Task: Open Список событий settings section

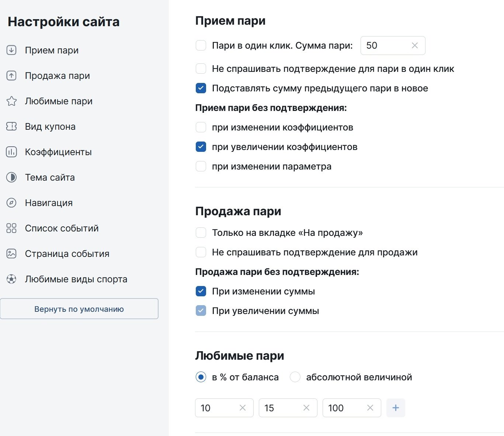Action: (62, 228)
